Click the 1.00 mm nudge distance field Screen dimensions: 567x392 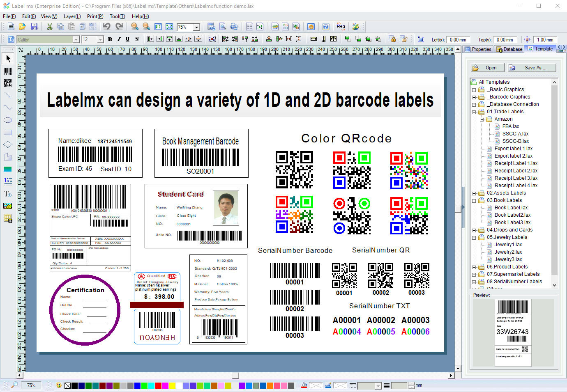point(545,40)
